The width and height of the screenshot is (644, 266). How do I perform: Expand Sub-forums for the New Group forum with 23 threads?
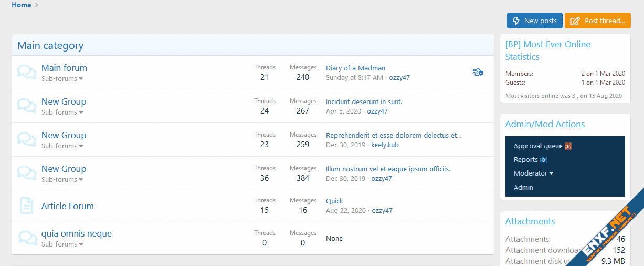click(62, 146)
